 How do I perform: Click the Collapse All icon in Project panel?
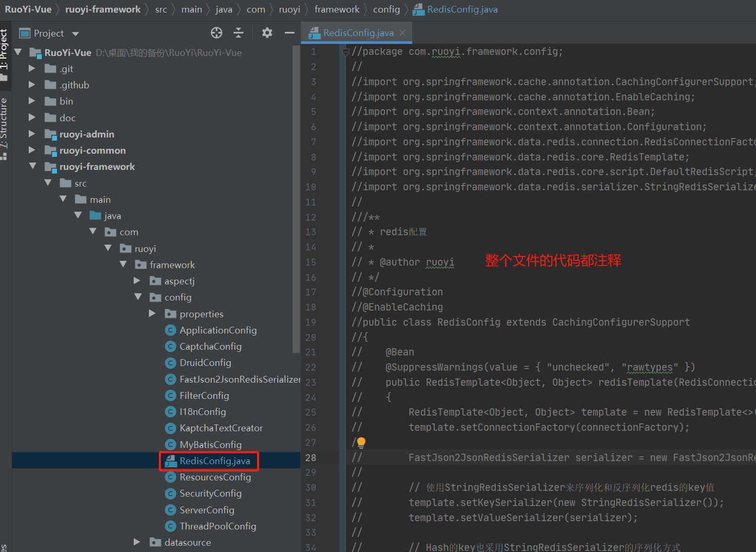tap(238, 32)
